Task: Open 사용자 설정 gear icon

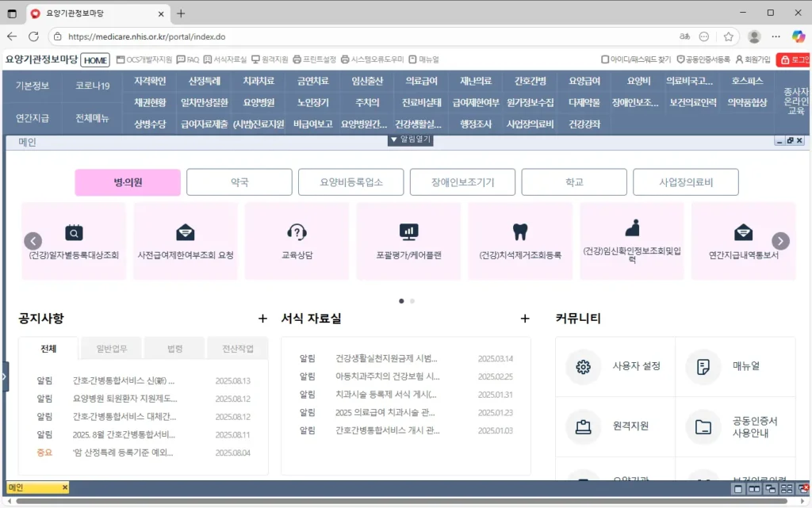Action: tap(584, 366)
